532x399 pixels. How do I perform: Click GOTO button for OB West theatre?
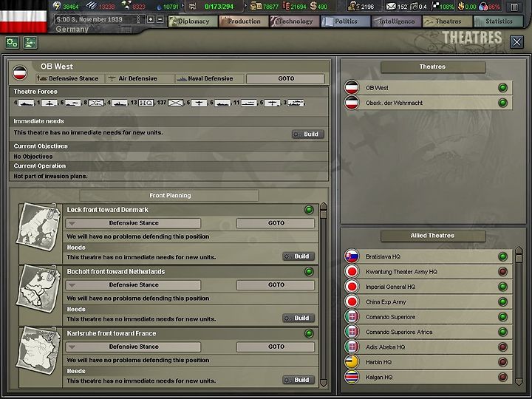click(286, 79)
